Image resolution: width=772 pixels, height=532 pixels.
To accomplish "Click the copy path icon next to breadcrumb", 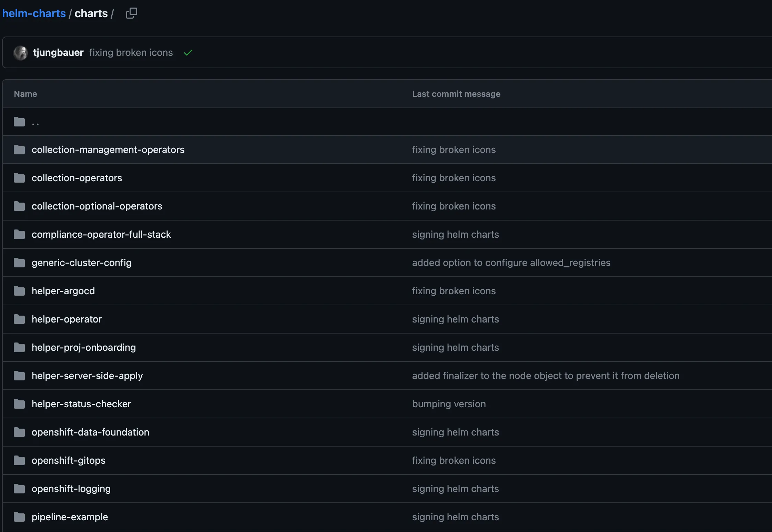I will (x=131, y=13).
